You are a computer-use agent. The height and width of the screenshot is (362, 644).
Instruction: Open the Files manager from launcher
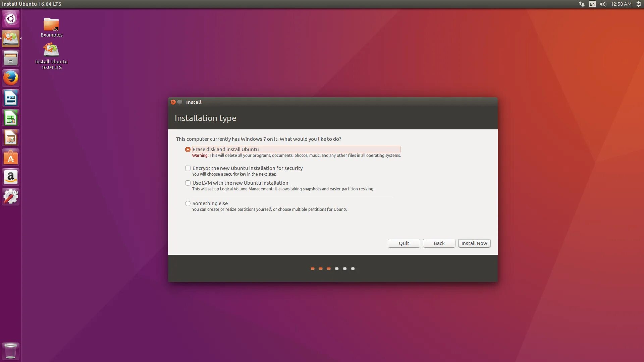coord(11,58)
